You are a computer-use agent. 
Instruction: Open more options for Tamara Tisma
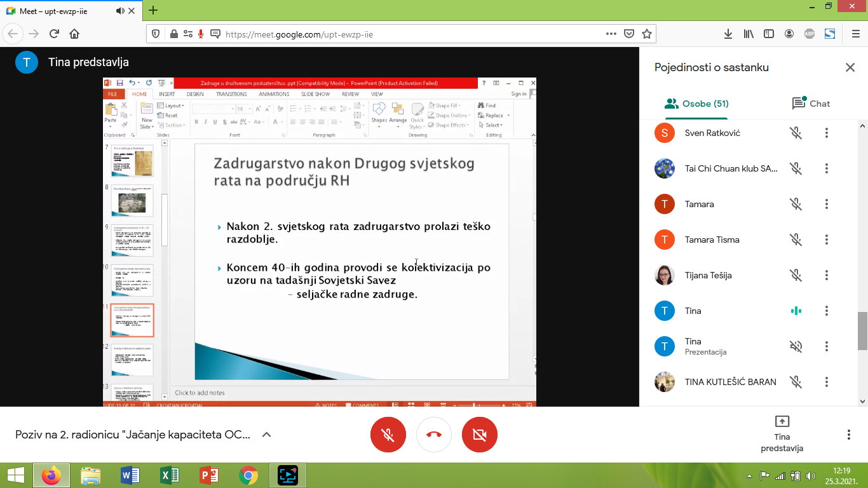[827, 240]
